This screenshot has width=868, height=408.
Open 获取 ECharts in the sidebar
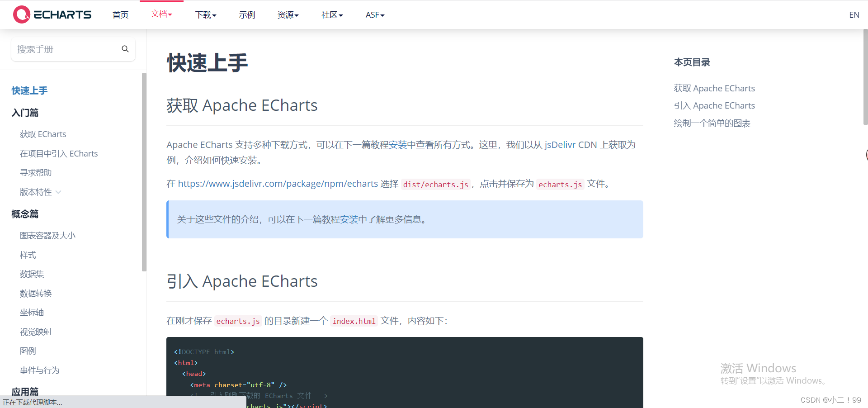click(43, 134)
